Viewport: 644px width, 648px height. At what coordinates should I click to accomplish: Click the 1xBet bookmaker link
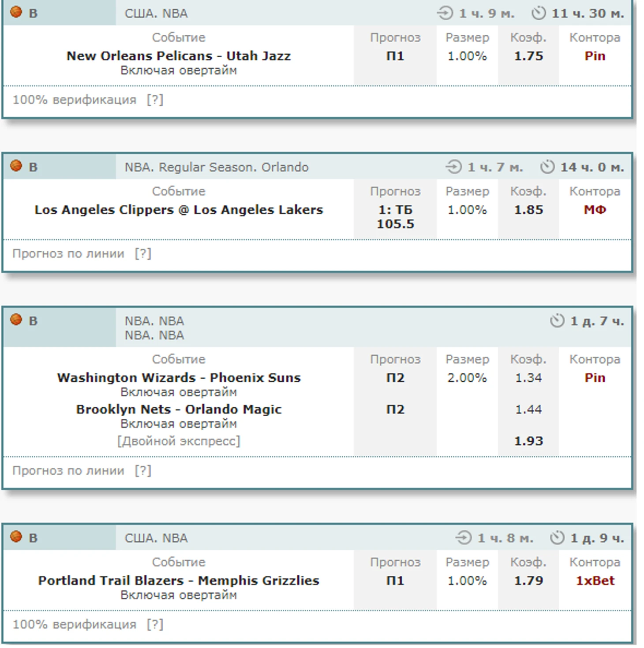tap(595, 581)
